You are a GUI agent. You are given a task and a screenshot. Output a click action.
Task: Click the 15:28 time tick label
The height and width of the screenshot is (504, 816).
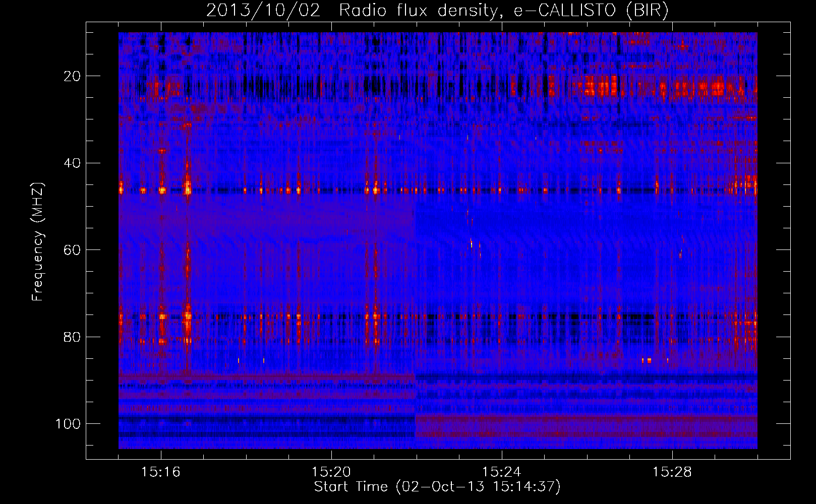[x=672, y=472]
